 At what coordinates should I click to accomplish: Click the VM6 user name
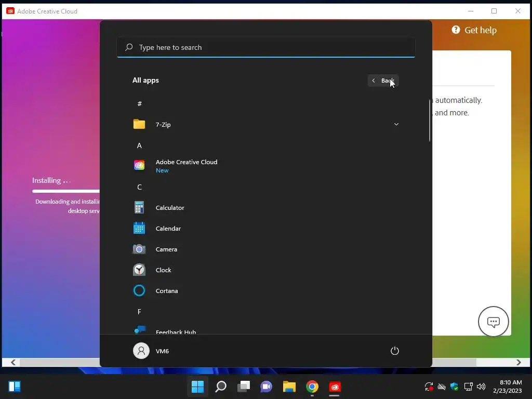(162, 351)
